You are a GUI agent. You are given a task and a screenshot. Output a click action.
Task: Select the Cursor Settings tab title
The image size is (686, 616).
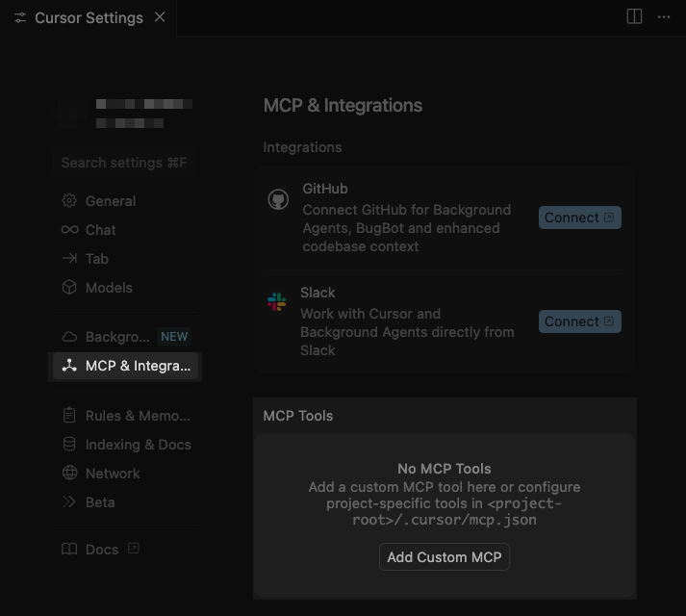coord(89,17)
